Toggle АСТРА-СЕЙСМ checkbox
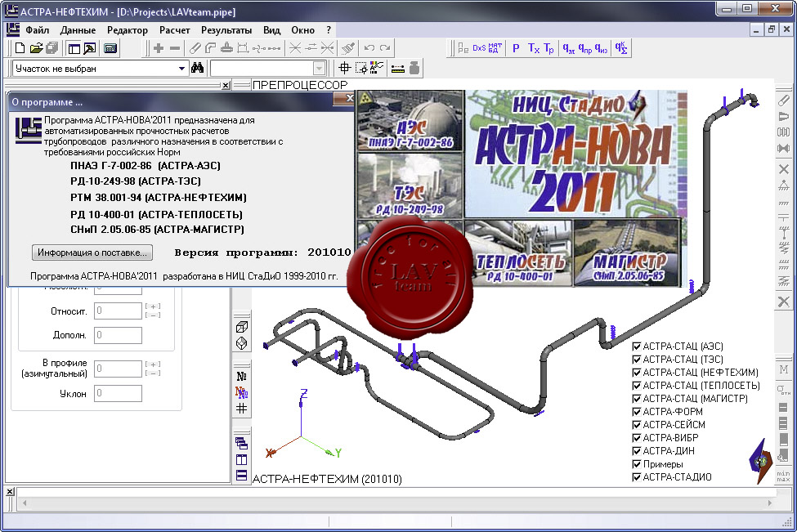 pyautogui.click(x=637, y=425)
